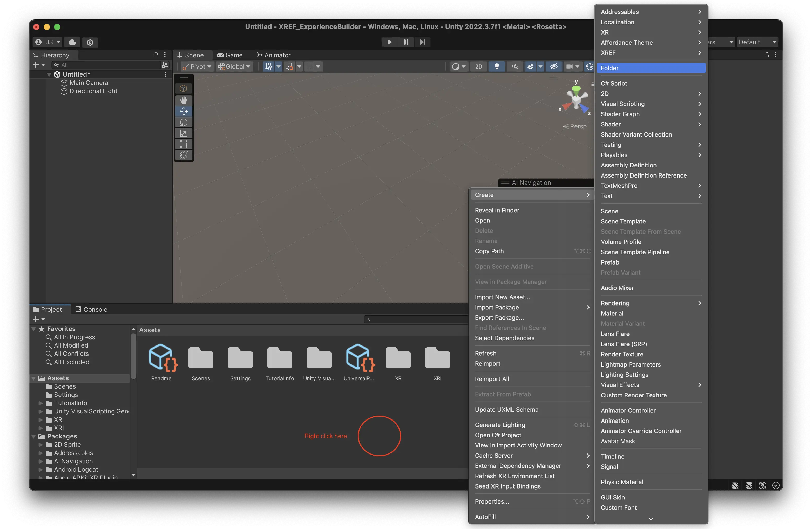812x529 pixels.
Task: Select the Rect transform tool
Action: [184, 144]
